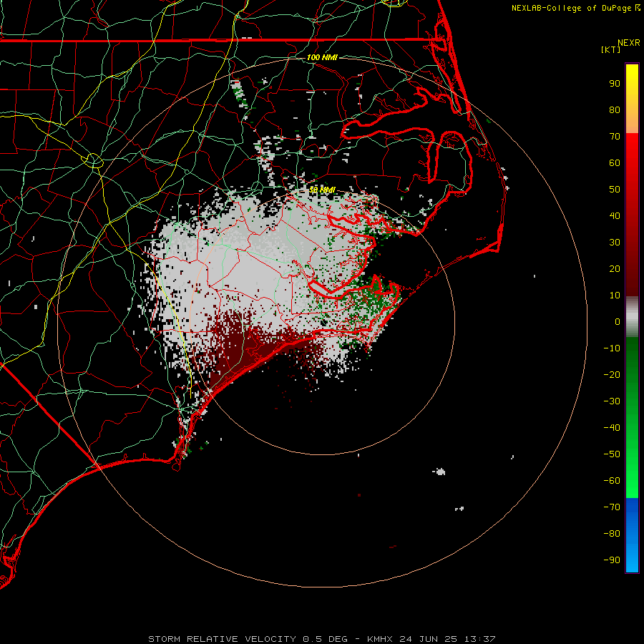
Task: Click the 0 value on the velocity scale
Action: click(618, 322)
